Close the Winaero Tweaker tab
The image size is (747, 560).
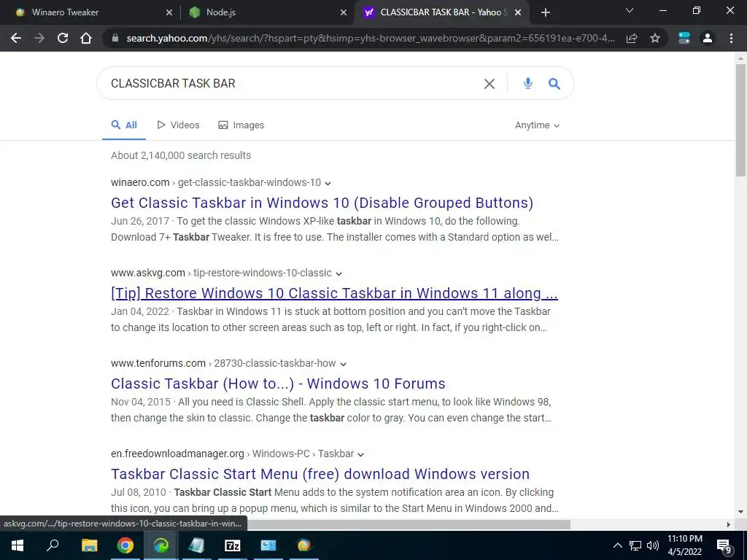click(x=169, y=12)
